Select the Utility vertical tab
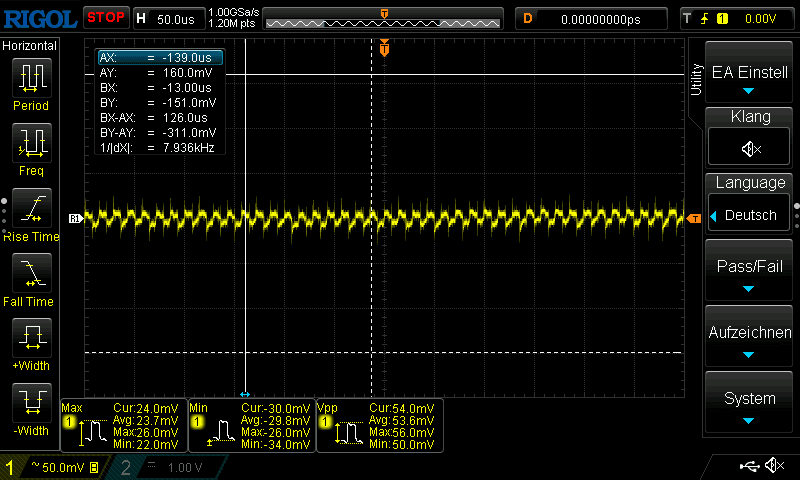Viewport: 800px width, 480px height. [x=695, y=80]
